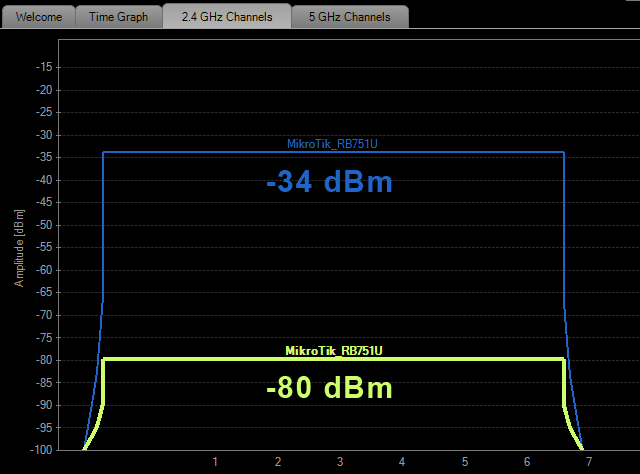Click channel 6 on the x-axis
This screenshot has width=640, height=474.
point(527,462)
